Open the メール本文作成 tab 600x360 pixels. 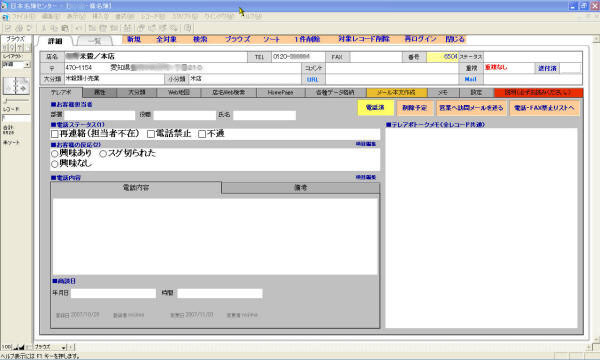point(396,93)
